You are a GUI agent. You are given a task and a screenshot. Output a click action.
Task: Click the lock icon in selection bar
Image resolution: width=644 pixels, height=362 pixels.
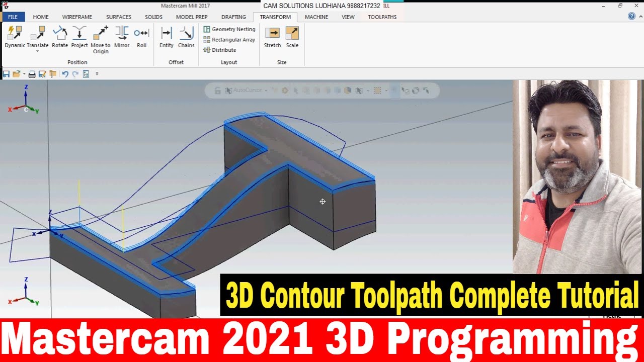point(218,90)
